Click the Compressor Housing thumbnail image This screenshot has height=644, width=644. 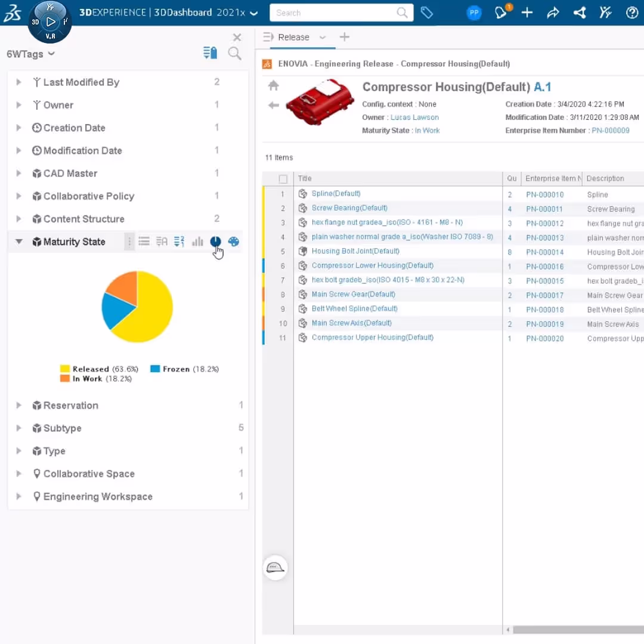[320, 103]
